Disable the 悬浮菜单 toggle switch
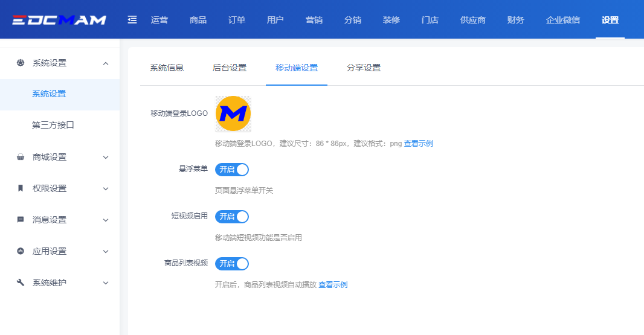 pyautogui.click(x=232, y=170)
